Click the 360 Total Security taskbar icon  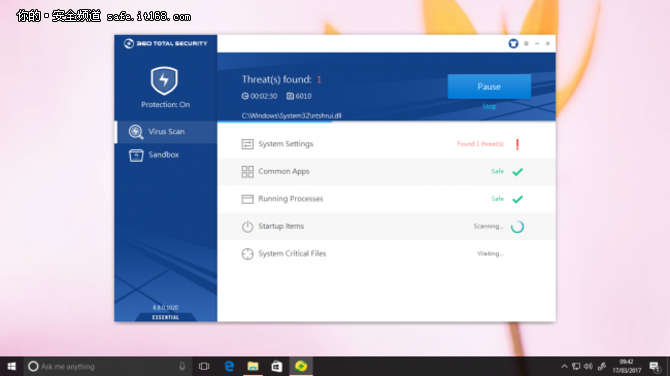coord(301,366)
